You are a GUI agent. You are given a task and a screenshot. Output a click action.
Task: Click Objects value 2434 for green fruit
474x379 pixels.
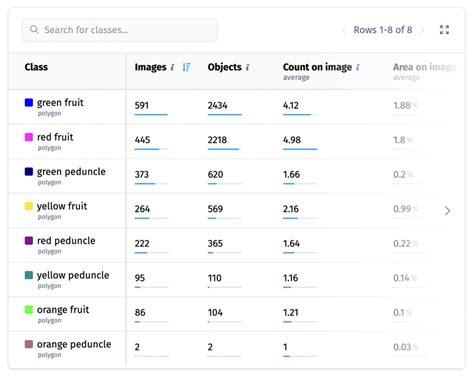click(217, 105)
